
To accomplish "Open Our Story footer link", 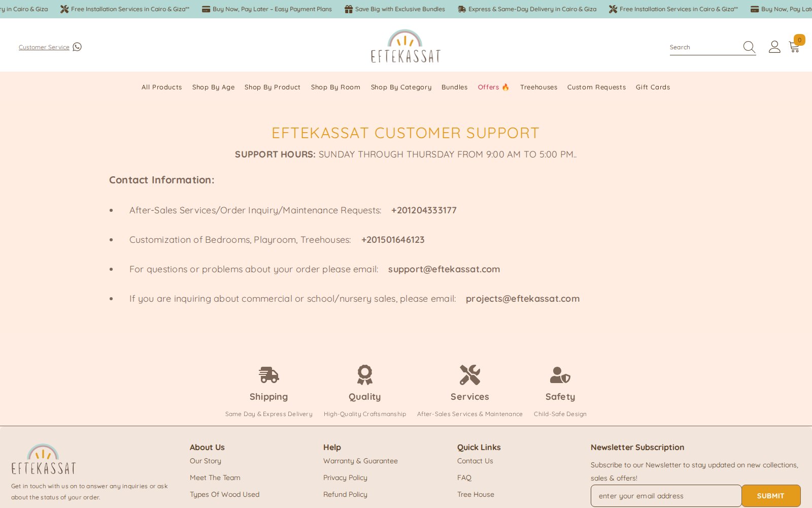I will (206, 461).
